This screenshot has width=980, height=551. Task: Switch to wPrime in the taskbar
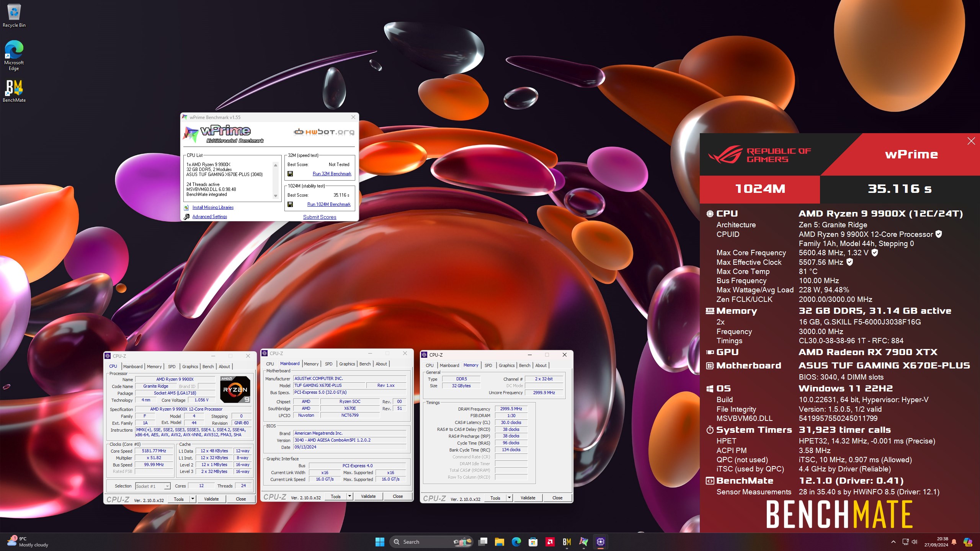click(583, 542)
